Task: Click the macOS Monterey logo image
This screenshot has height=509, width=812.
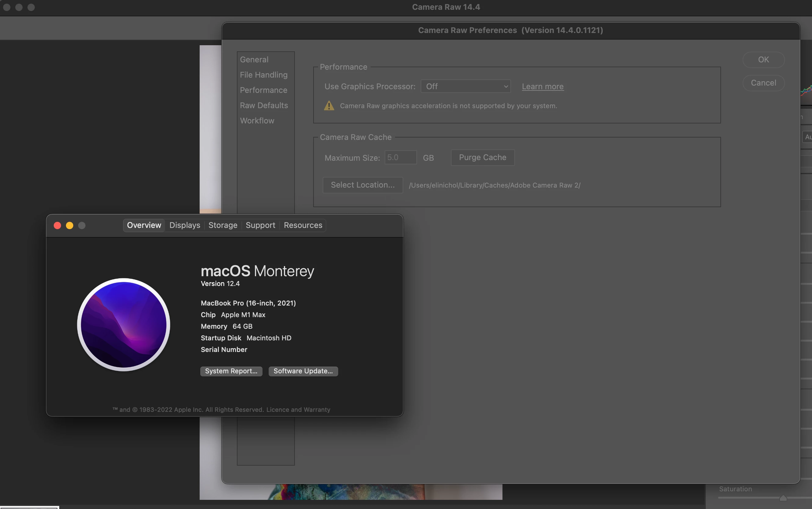Action: (x=123, y=324)
